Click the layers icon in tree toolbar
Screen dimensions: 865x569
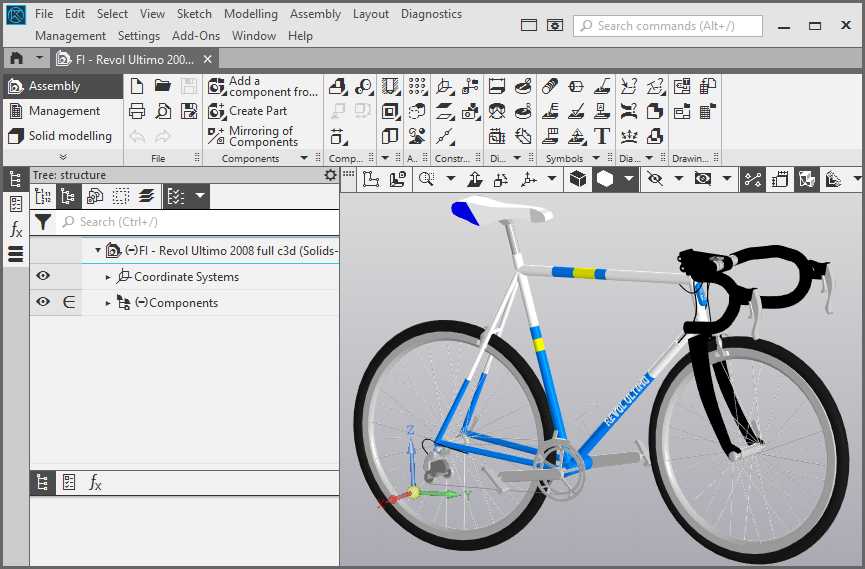point(147,197)
